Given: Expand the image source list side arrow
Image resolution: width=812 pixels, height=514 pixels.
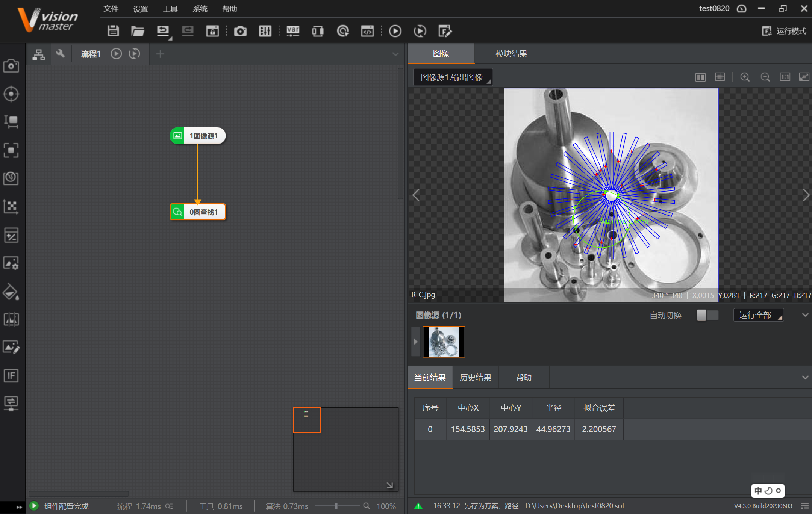Looking at the screenshot, I should [x=415, y=342].
